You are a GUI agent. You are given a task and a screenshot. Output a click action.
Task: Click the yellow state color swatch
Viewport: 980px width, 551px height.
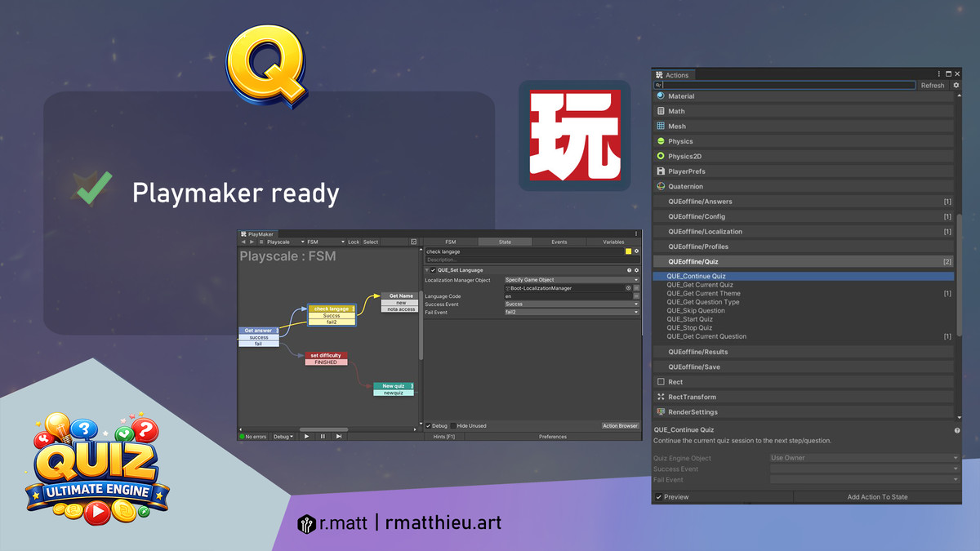point(628,251)
